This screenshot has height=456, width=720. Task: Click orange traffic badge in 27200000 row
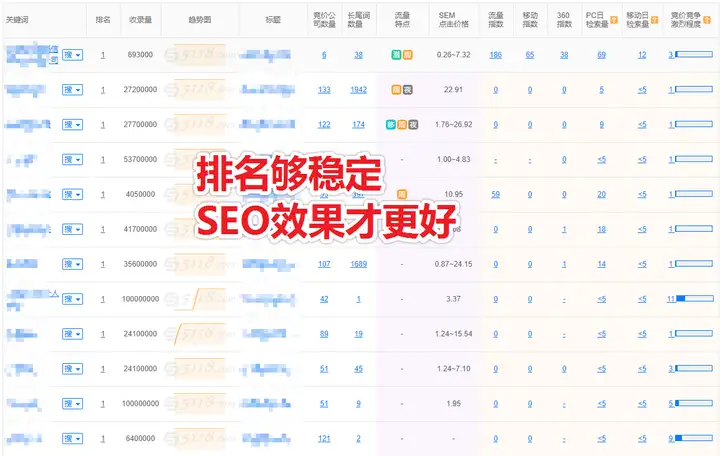[396, 90]
